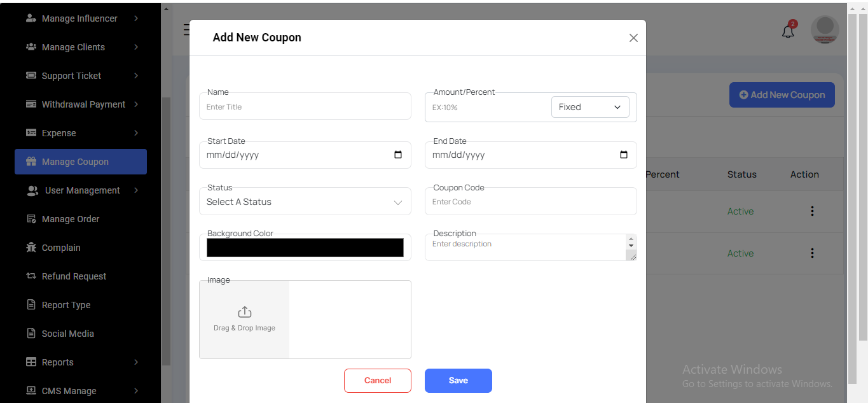868x403 pixels.
Task: Close the Add New Coupon dialog
Action: pos(633,38)
